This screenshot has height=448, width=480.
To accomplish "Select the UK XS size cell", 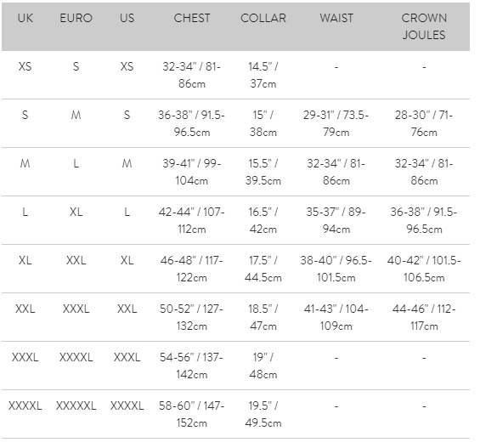I will pyautogui.click(x=25, y=66).
